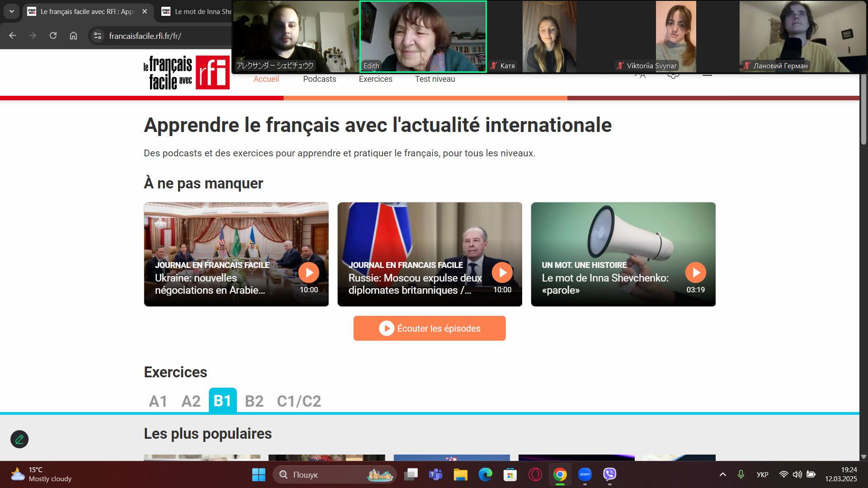Select the A2 exercises level tab

(191, 401)
